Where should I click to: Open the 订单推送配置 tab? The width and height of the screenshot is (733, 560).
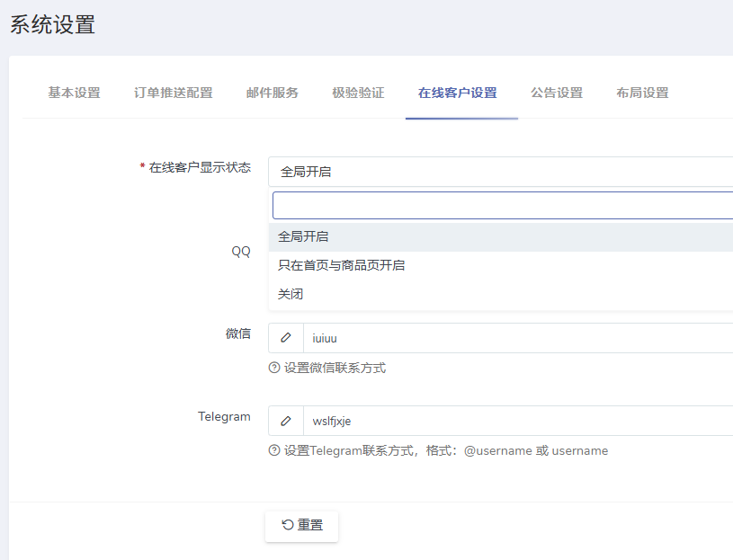point(174,93)
